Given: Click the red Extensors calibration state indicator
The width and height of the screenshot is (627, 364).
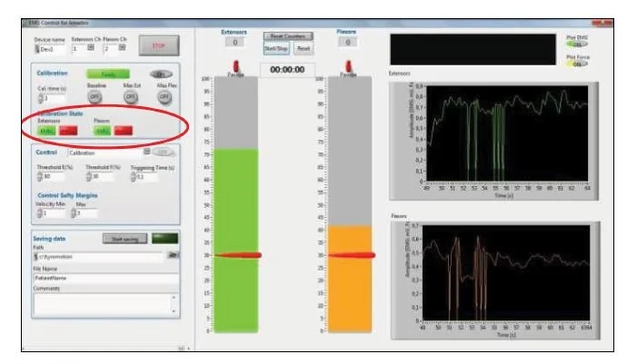Looking at the screenshot, I should pyautogui.click(x=68, y=130).
